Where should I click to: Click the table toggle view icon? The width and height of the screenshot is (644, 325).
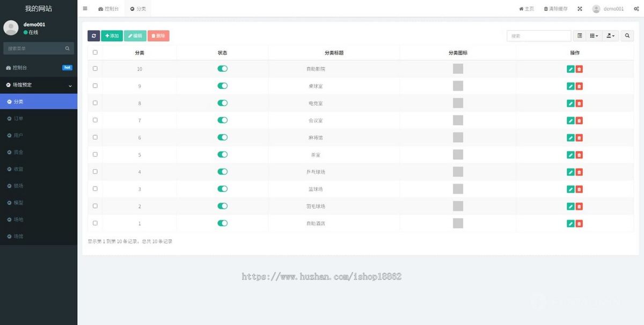coord(580,35)
